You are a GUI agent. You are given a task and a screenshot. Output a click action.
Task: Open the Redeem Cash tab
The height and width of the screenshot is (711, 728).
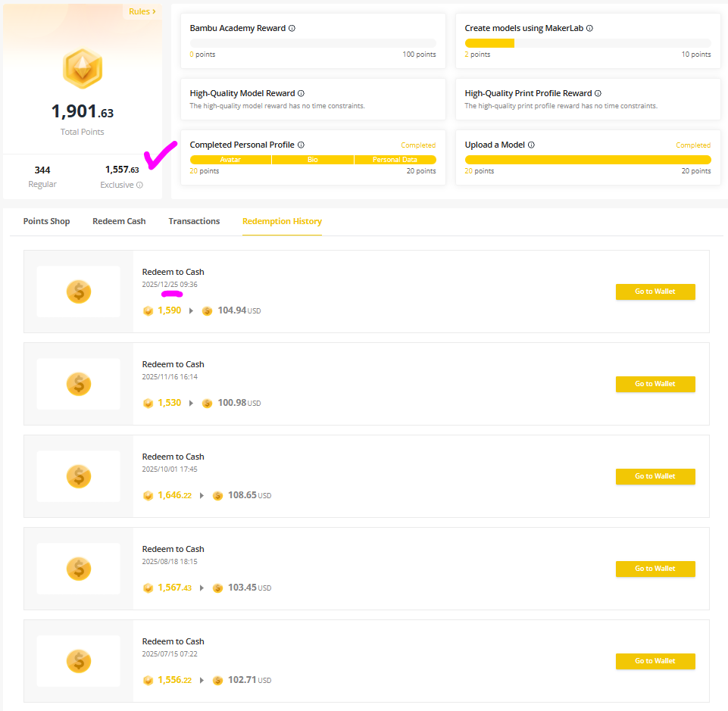[119, 221]
